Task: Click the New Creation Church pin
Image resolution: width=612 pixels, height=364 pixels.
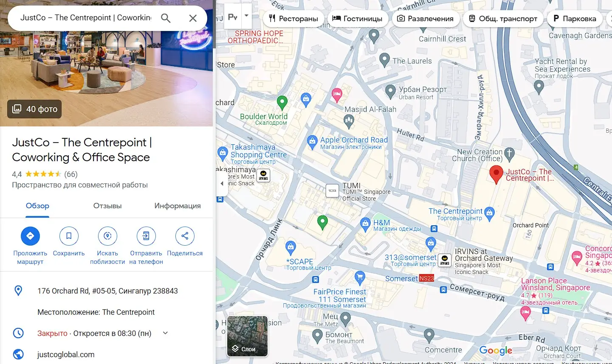Action: pos(510,154)
